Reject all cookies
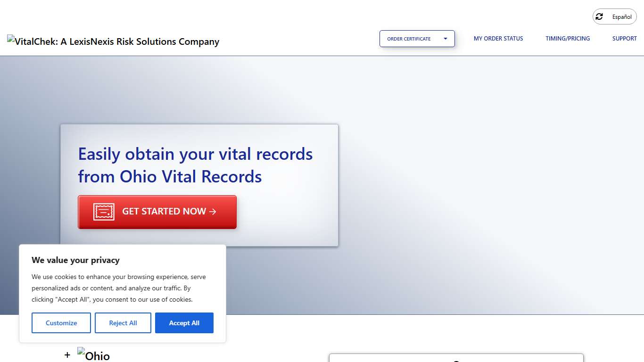The image size is (644, 362). click(x=123, y=323)
